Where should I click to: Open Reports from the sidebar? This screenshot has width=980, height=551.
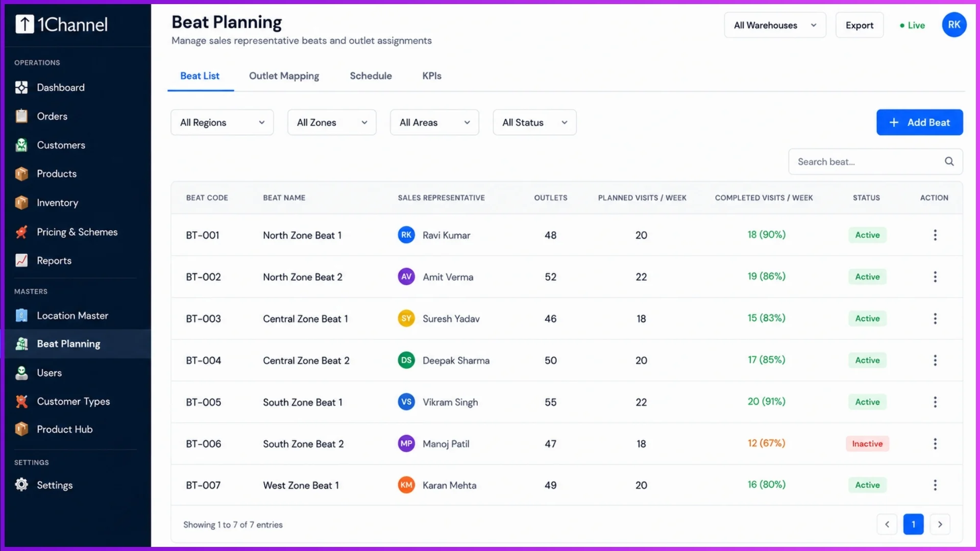[x=78, y=261]
